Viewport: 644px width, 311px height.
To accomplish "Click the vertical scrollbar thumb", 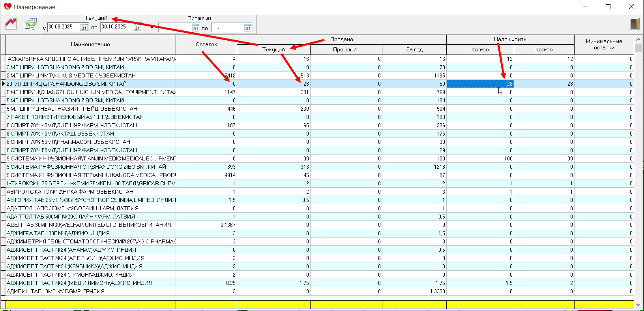I will pyautogui.click(x=638, y=48).
